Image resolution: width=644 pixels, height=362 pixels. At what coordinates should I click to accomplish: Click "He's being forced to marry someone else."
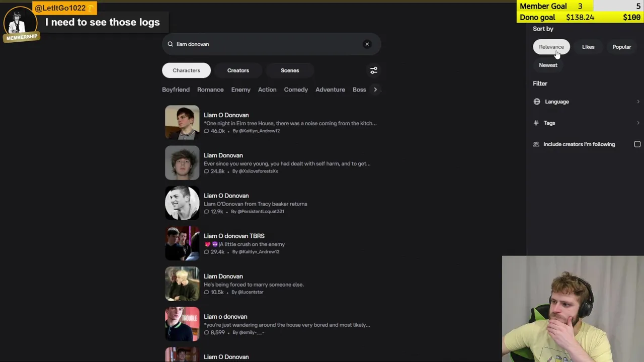point(254,285)
